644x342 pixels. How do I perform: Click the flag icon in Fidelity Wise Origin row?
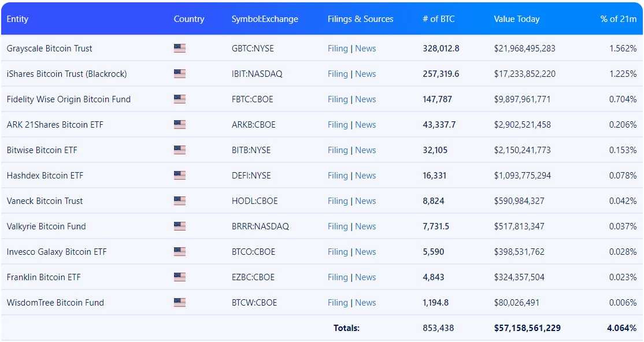(179, 99)
